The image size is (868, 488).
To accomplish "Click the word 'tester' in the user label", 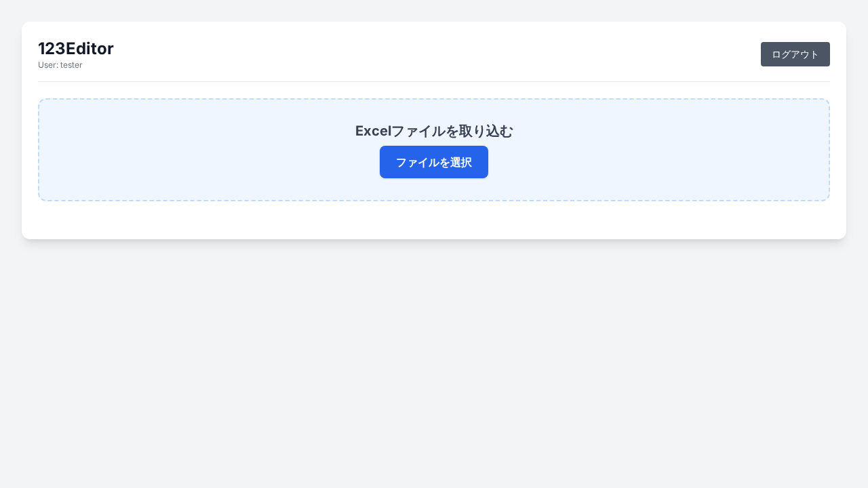I will point(71,65).
